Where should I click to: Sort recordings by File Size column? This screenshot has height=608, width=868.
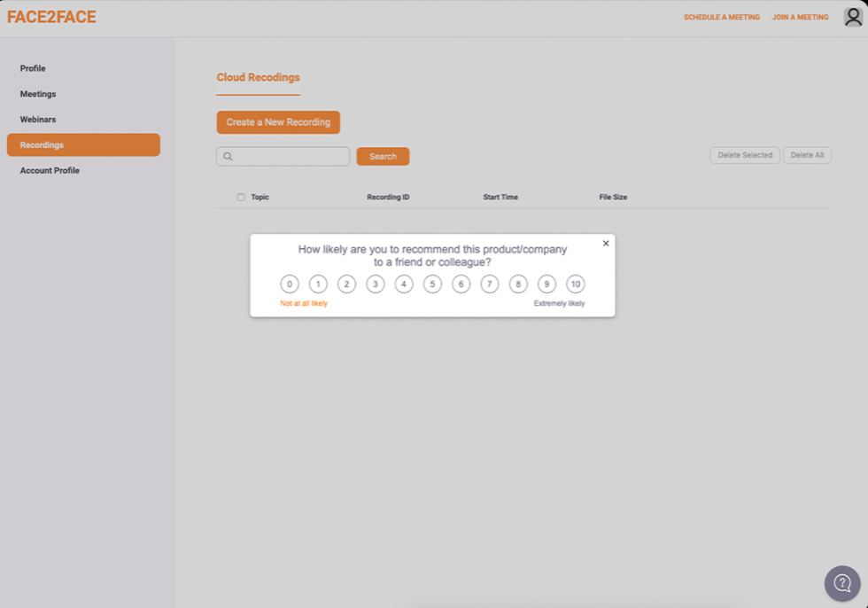click(x=613, y=197)
